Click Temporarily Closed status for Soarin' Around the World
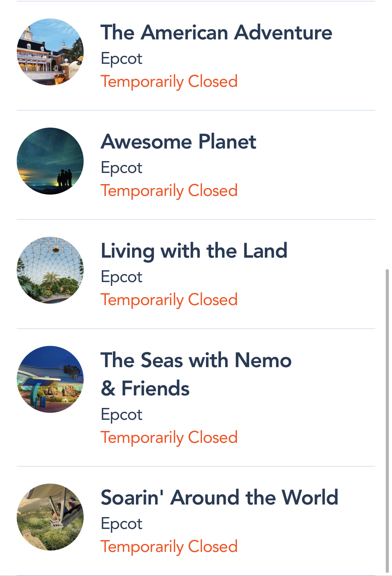This screenshot has height=576, width=392. point(169,547)
